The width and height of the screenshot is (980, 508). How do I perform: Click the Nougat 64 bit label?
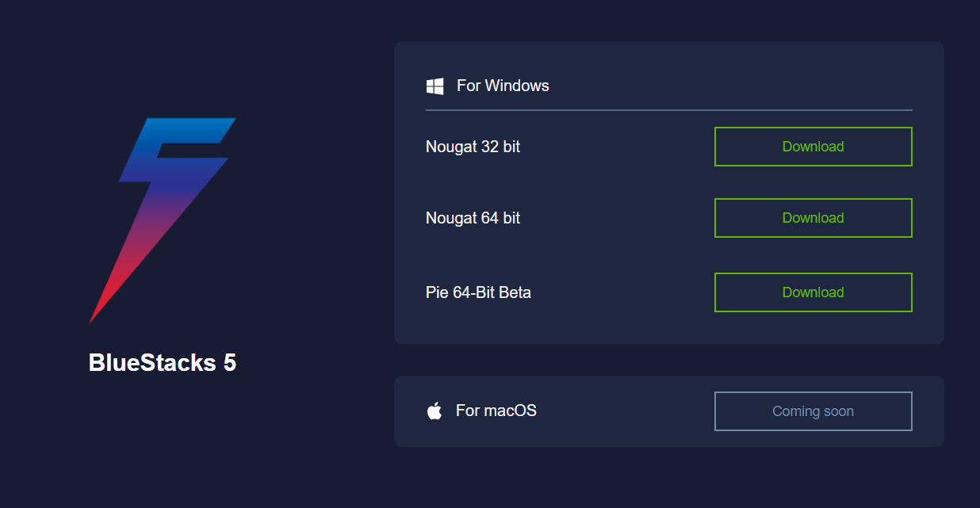(x=473, y=218)
